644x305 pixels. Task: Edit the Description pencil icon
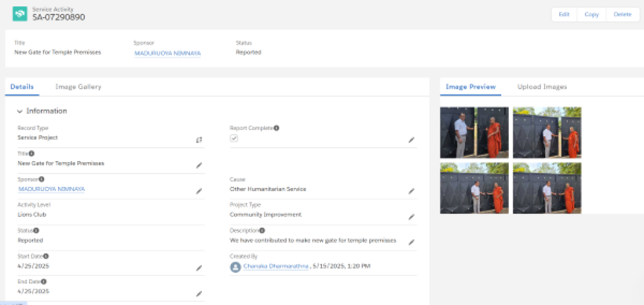[411, 242]
